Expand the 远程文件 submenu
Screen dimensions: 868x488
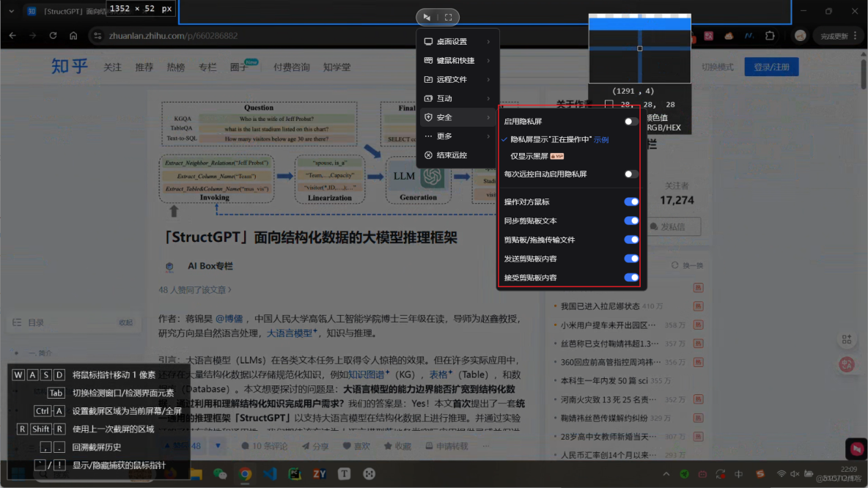tap(455, 79)
